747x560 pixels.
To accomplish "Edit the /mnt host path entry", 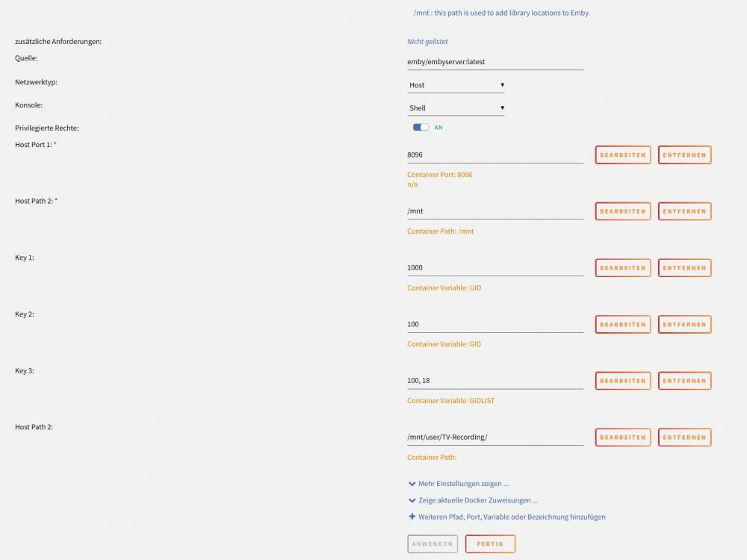I will pyautogui.click(x=623, y=211).
